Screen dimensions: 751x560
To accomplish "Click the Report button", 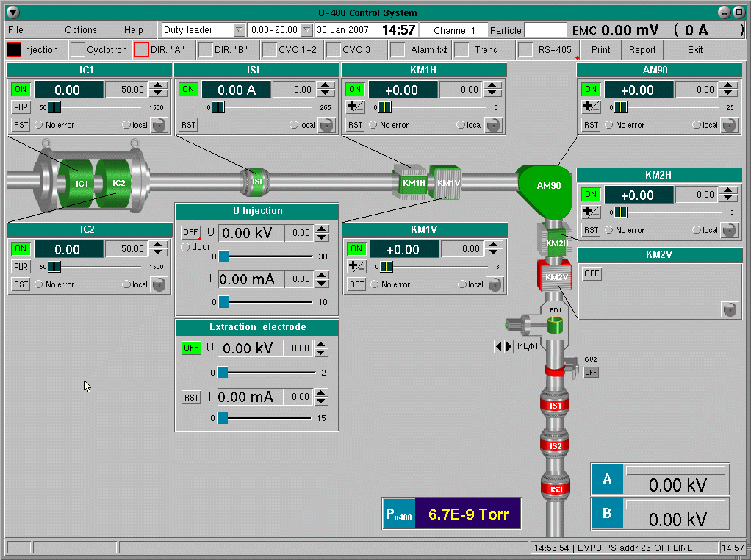I will tap(642, 50).
